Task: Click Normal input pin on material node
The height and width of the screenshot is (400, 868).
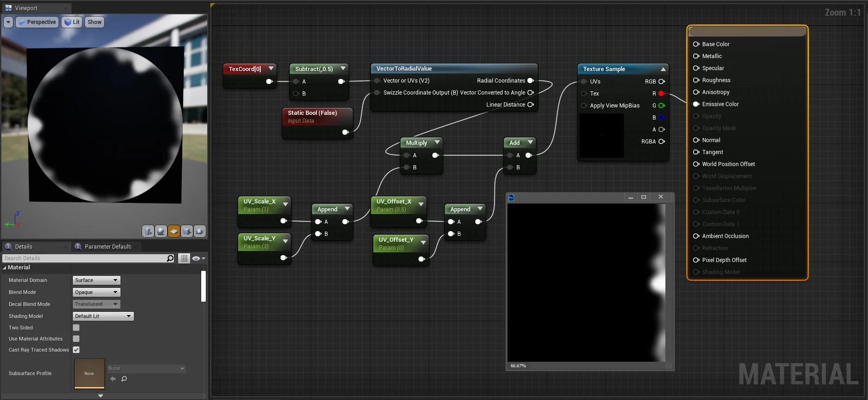Action: click(696, 140)
